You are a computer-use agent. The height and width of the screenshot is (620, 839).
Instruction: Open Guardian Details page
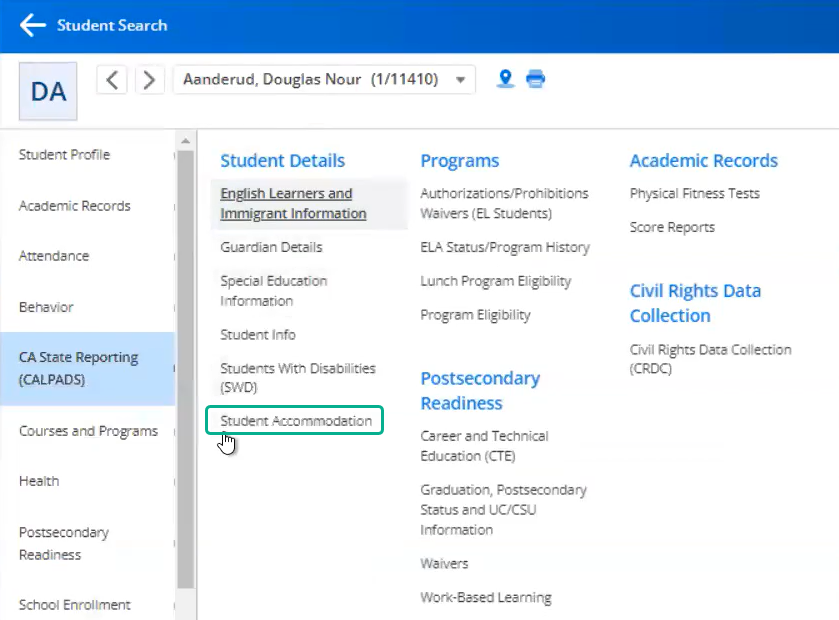(271, 247)
